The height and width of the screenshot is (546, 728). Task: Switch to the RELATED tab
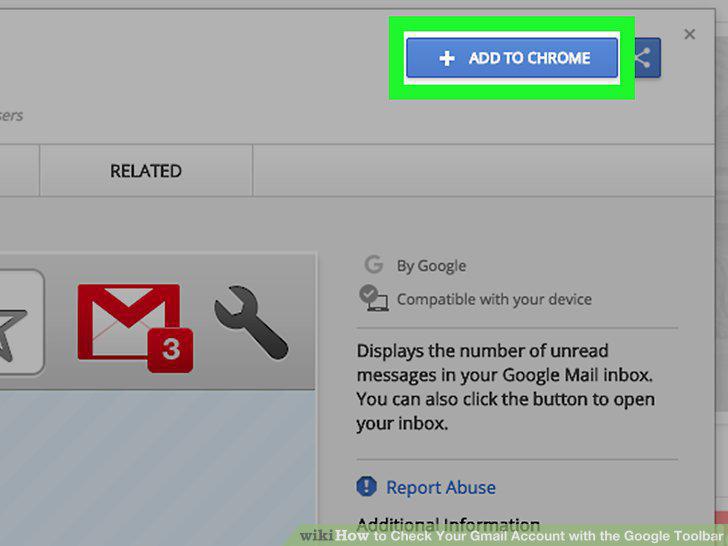click(146, 171)
